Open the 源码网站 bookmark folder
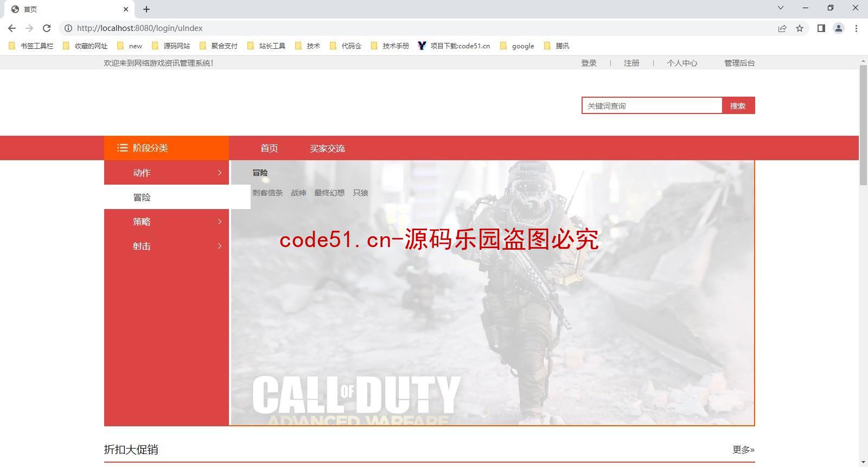This screenshot has height=467, width=868. click(x=171, y=46)
